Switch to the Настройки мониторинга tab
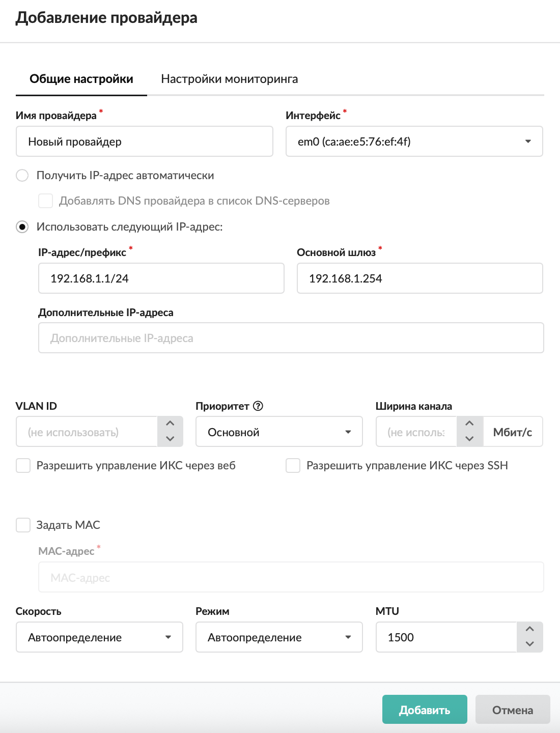Image resolution: width=560 pixels, height=733 pixels. pos(229,79)
